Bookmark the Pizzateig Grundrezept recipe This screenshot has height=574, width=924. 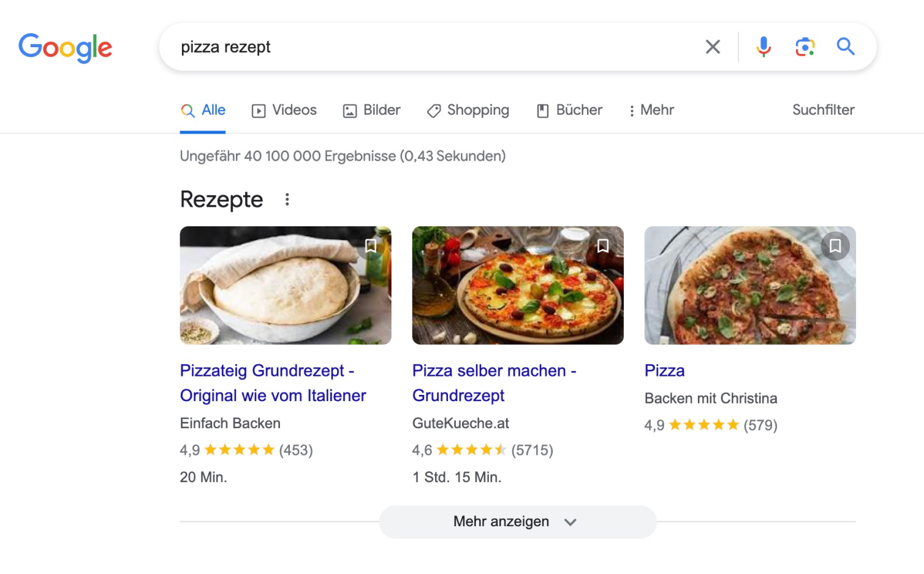[x=371, y=246]
